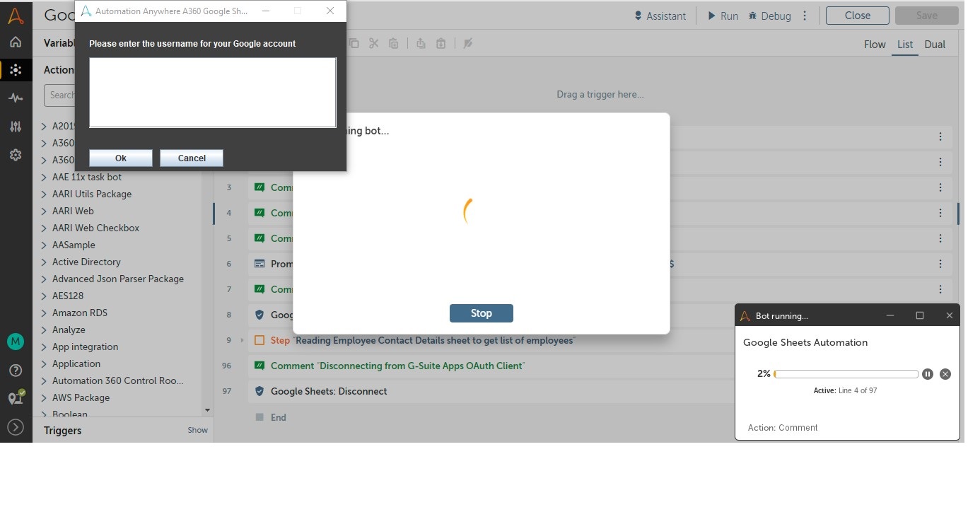This screenshot has width=980, height=512.
Task: Switch to the Flow view tab
Action: click(x=875, y=44)
